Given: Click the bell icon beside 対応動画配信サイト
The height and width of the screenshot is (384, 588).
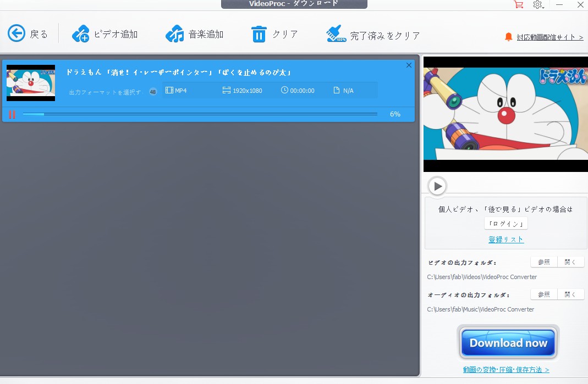Looking at the screenshot, I should 508,37.
